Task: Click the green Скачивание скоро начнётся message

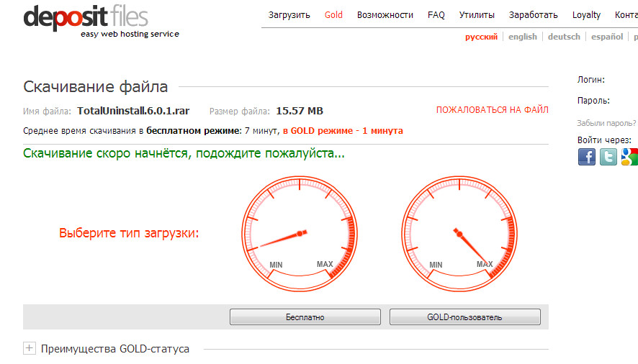Action: [x=184, y=153]
